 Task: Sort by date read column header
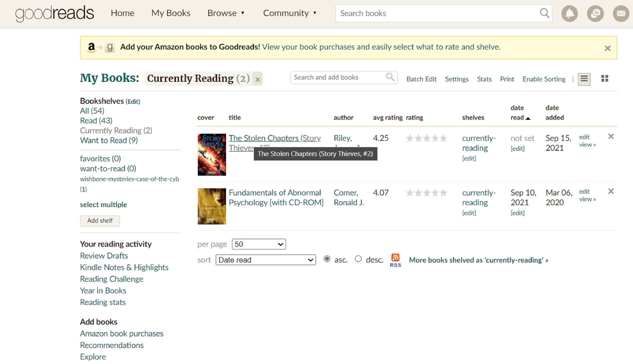[x=520, y=112]
